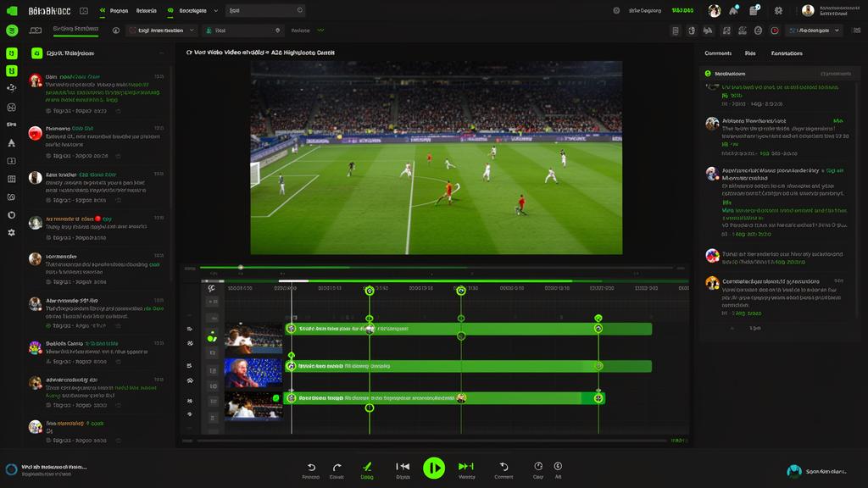Open the dropdown with the red circle icon
The height and width of the screenshot is (488, 868).
pos(162,30)
